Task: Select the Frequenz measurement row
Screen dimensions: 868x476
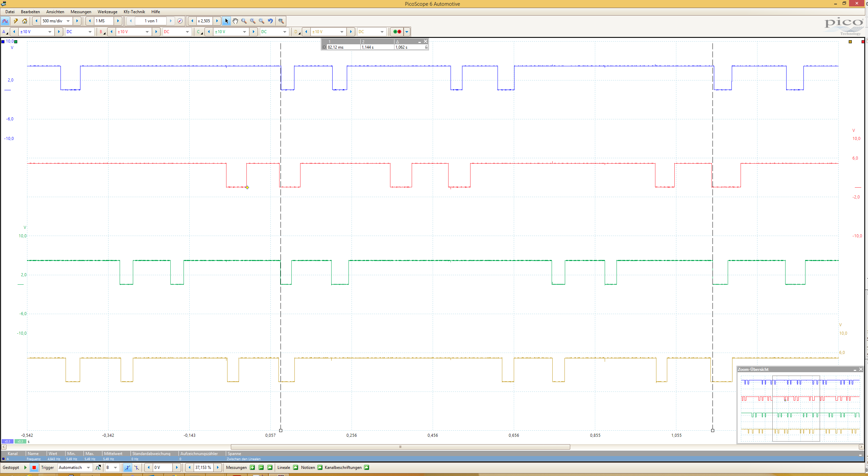Action: coord(433,459)
